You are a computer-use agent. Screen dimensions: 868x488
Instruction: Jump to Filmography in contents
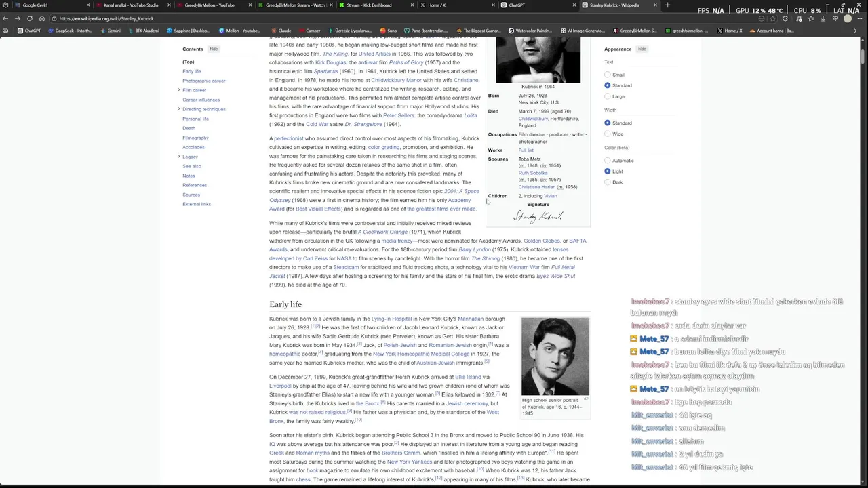(x=195, y=138)
